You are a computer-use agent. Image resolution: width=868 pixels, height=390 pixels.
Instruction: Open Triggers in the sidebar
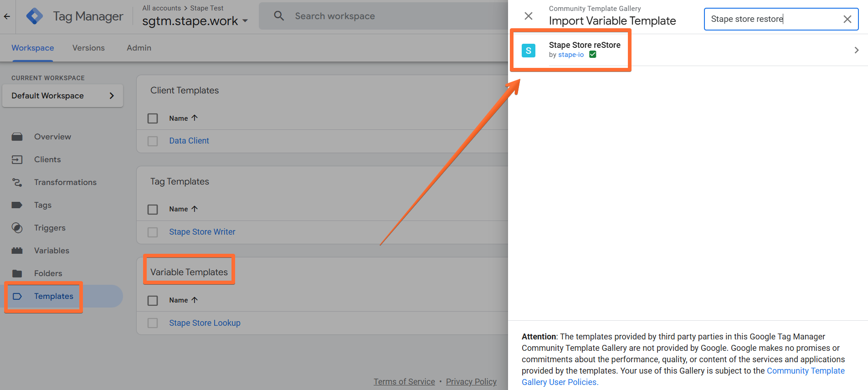(x=50, y=228)
